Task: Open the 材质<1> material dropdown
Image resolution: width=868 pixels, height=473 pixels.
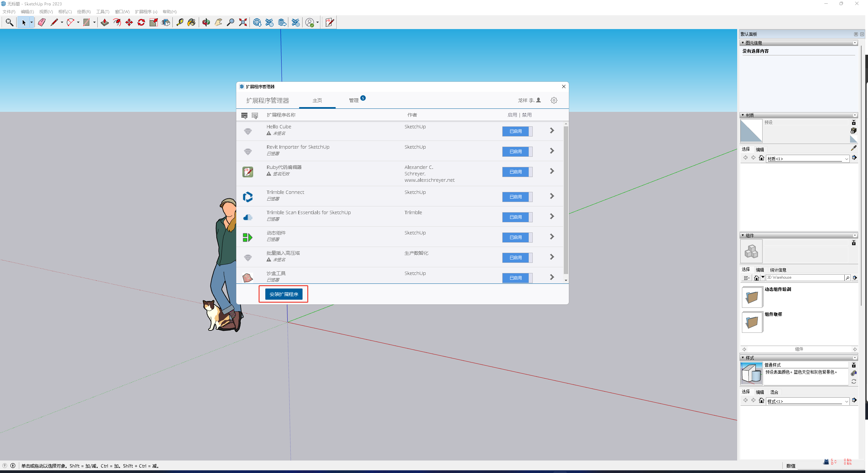Action: pyautogui.click(x=846, y=159)
